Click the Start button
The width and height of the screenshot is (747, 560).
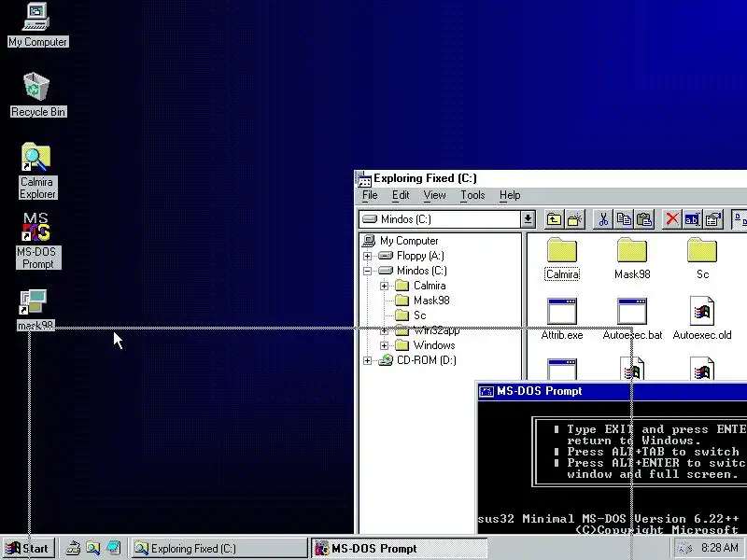pyautogui.click(x=28, y=548)
